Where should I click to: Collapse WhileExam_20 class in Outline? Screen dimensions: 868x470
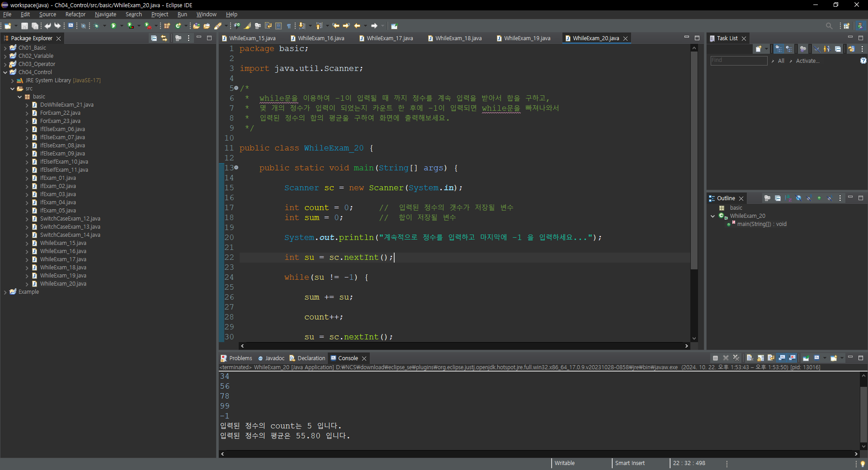coord(713,216)
